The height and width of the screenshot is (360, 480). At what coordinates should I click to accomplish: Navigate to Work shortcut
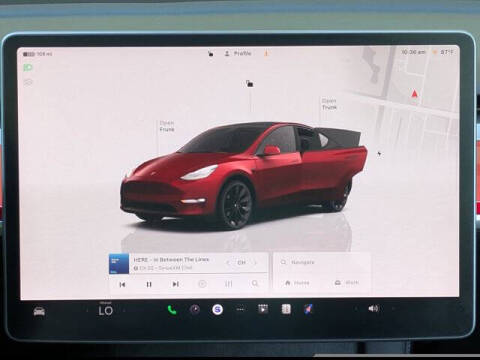click(347, 283)
